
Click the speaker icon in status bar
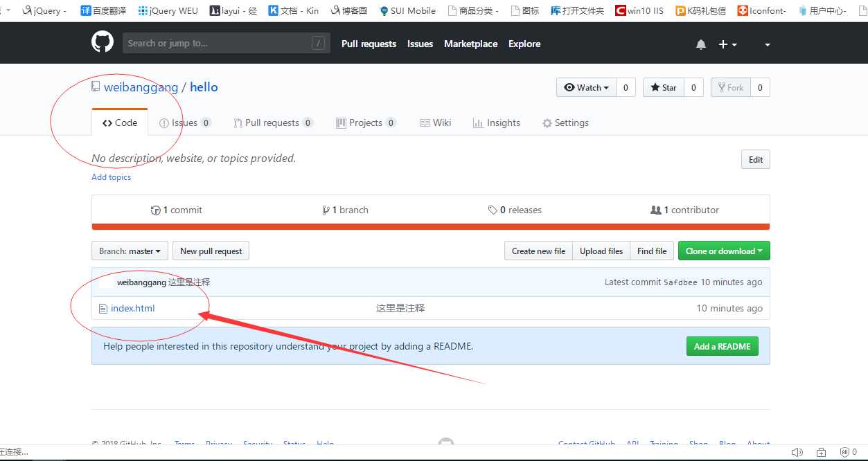796,453
